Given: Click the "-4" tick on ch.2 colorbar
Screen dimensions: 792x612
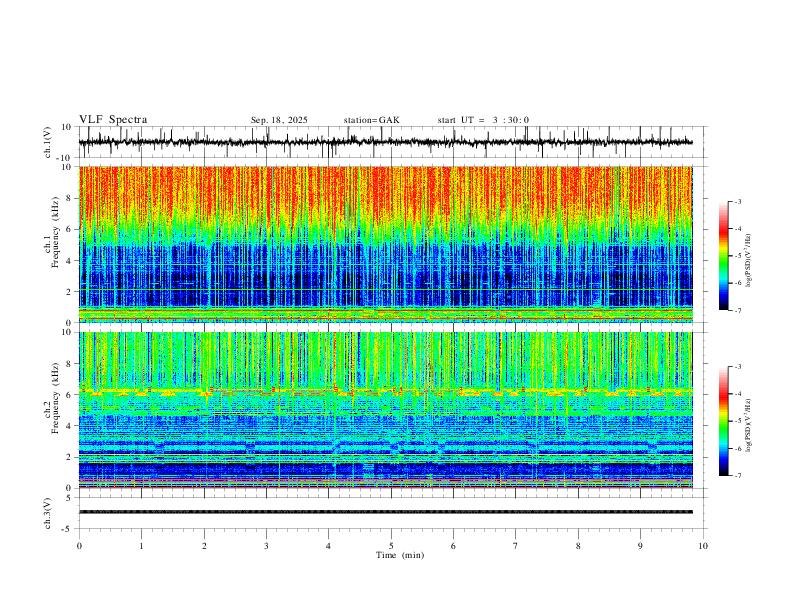Looking at the screenshot, I should (737, 394).
